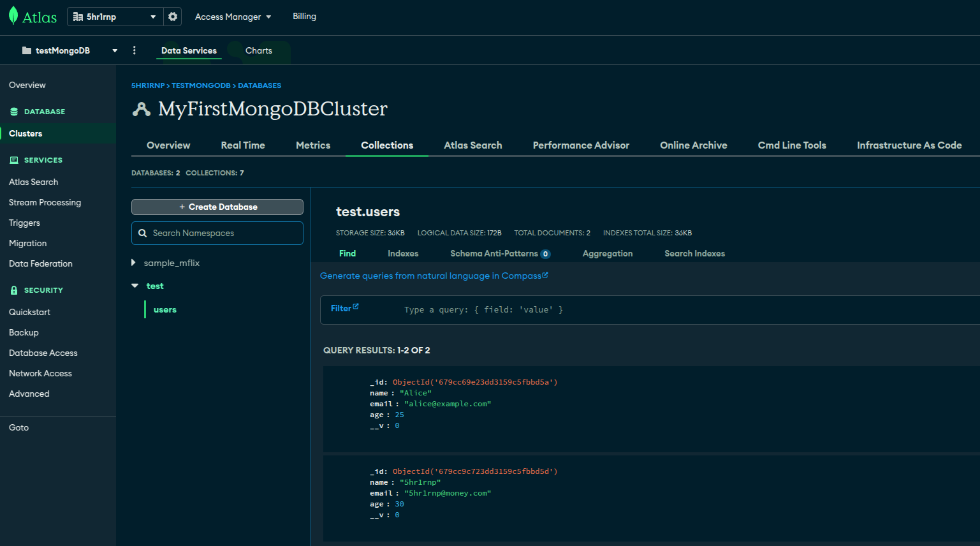Open Advanced in the sidebar
The height and width of the screenshot is (546, 980).
click(x=29, y=394)
